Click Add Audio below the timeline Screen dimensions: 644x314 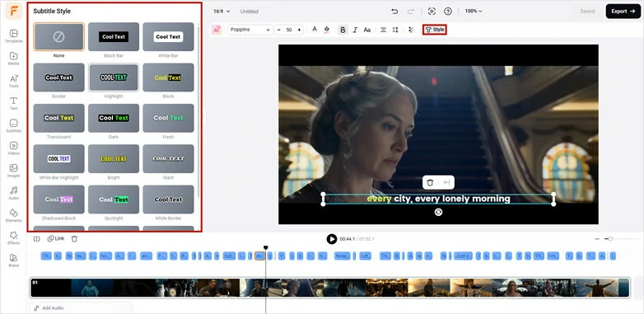click(x=49, y=308)
